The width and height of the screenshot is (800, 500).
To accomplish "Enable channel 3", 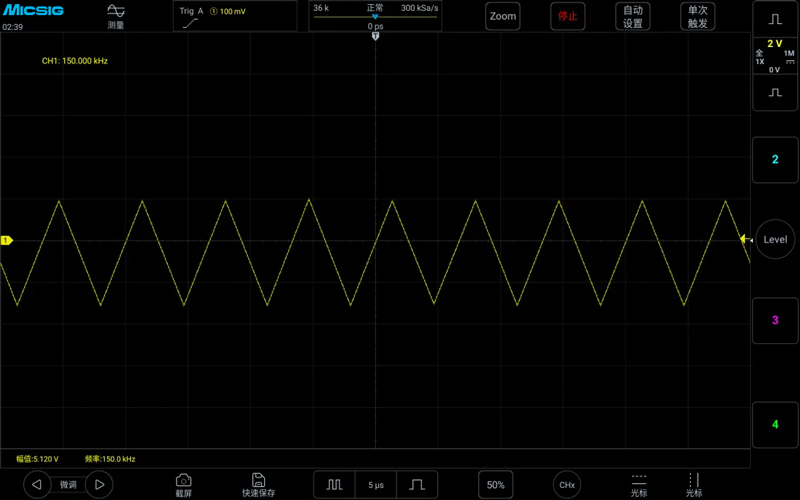I will click(x=775, y=320).
